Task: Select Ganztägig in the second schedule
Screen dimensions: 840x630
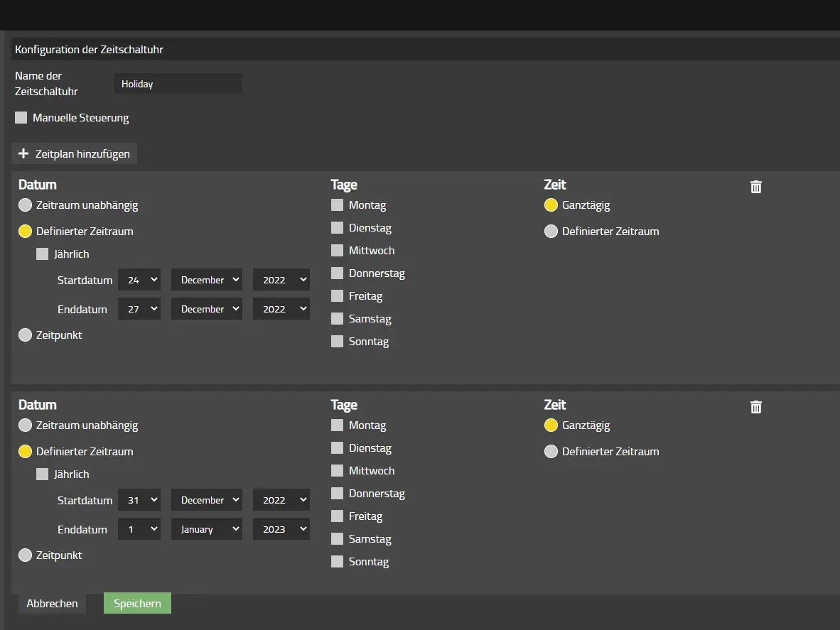Action: click(551, 425)
